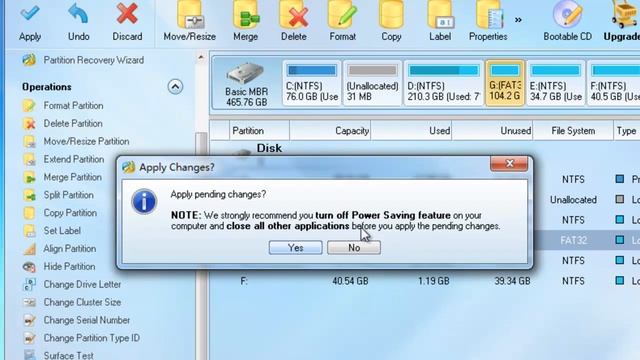Click the Format Partition sidebar icon
This screenshot has width=640, height=360.
[x=29, y=106]
